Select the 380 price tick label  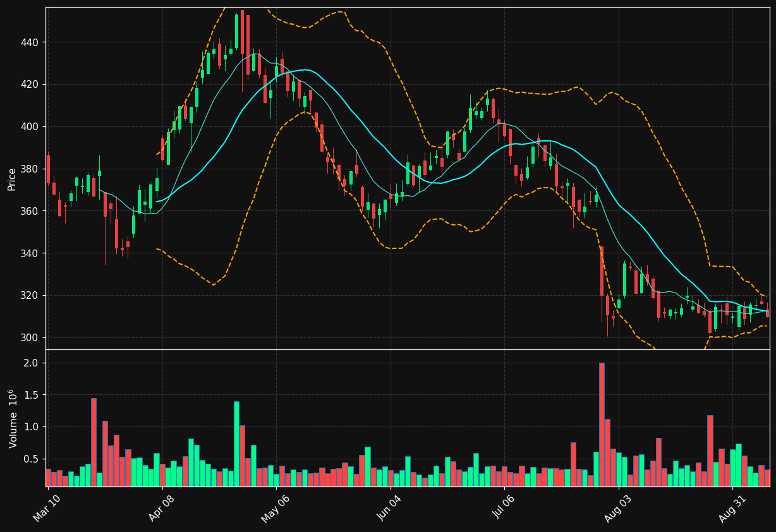click(31, 169)
